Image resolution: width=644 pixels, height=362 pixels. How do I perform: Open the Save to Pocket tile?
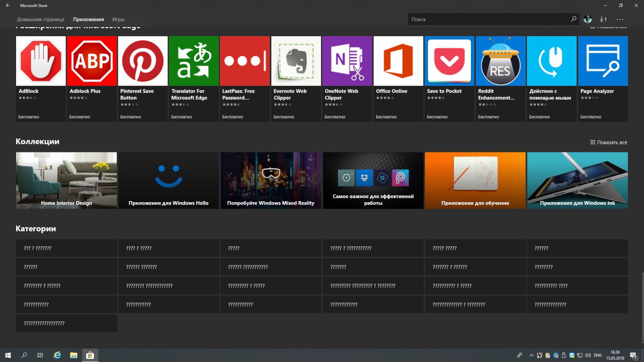click(x=449, y=78)
